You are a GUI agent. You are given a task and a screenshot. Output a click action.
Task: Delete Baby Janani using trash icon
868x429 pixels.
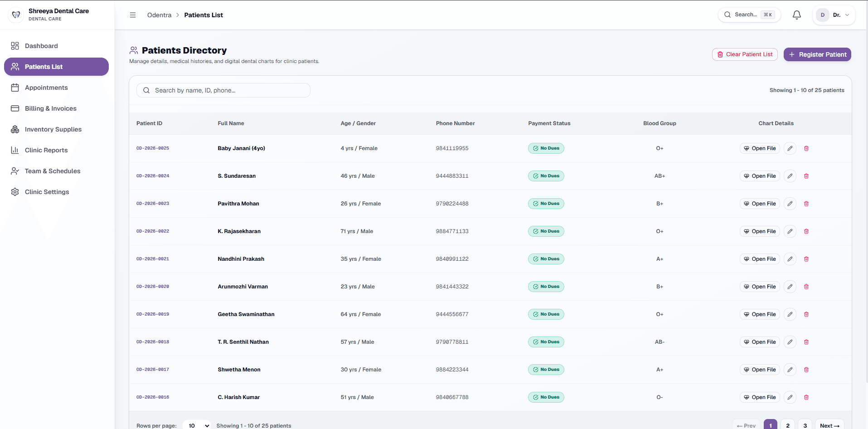806,148
